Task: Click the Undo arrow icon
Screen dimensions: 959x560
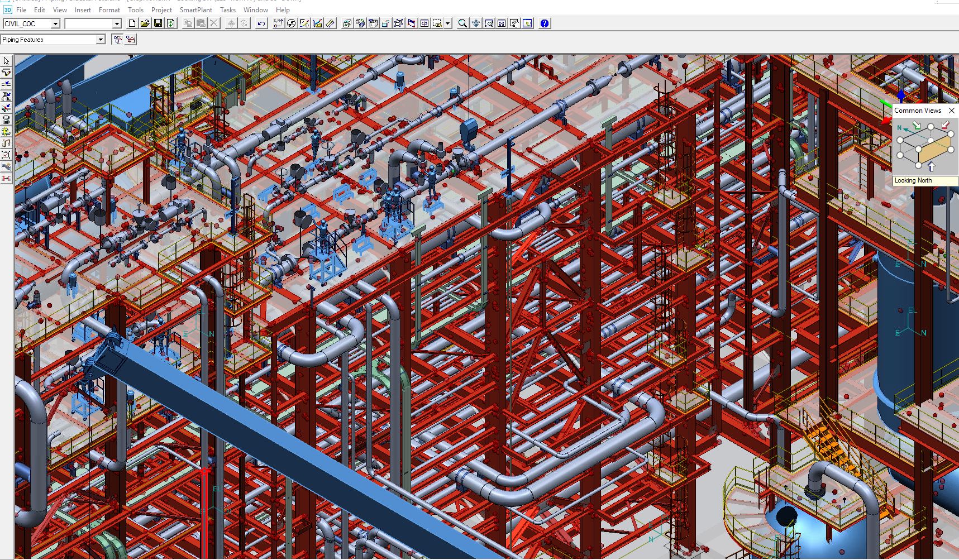Action: (x=261, y=23)
